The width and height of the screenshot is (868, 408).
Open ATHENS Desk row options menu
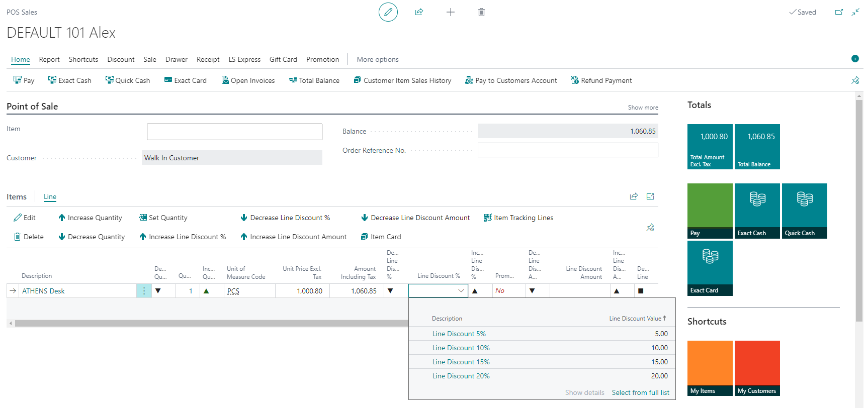[x=144, y=291]
